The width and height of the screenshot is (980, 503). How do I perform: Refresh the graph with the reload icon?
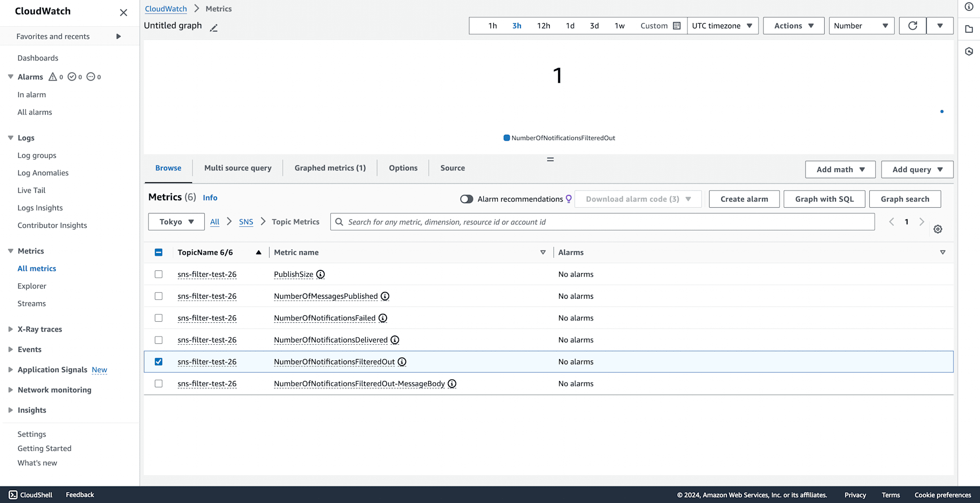click(912, 25)
